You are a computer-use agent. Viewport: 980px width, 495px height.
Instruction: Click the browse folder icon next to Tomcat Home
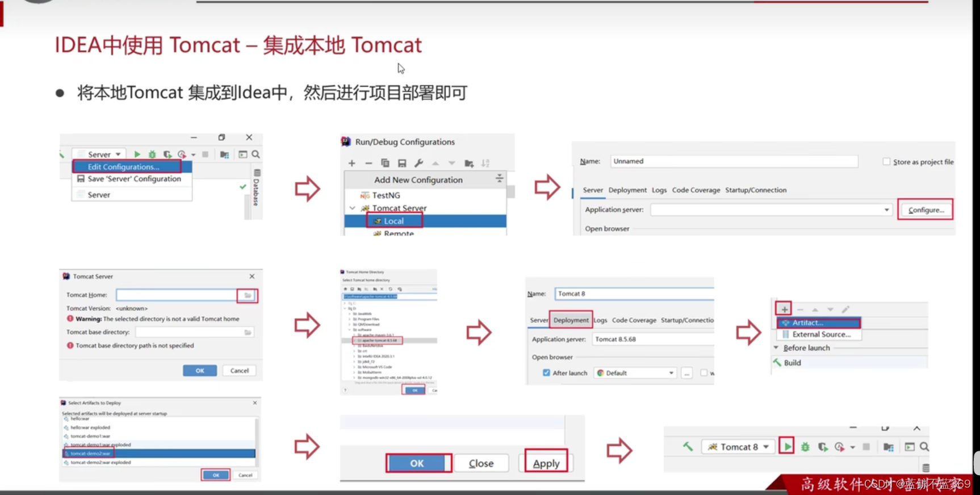pyautogui.click(x=248, y=295)
